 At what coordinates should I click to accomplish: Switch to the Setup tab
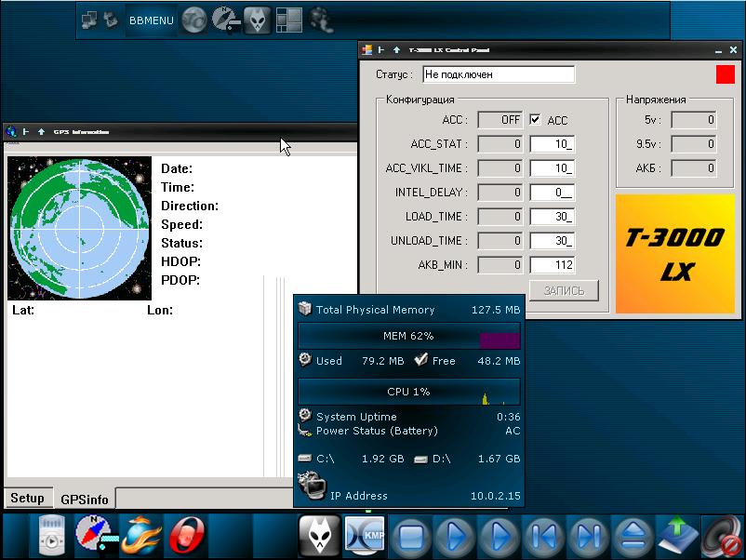tap(28, 499)
